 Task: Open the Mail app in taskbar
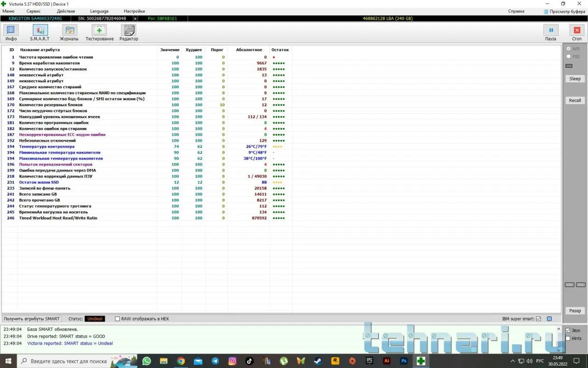tap(198, 361)
